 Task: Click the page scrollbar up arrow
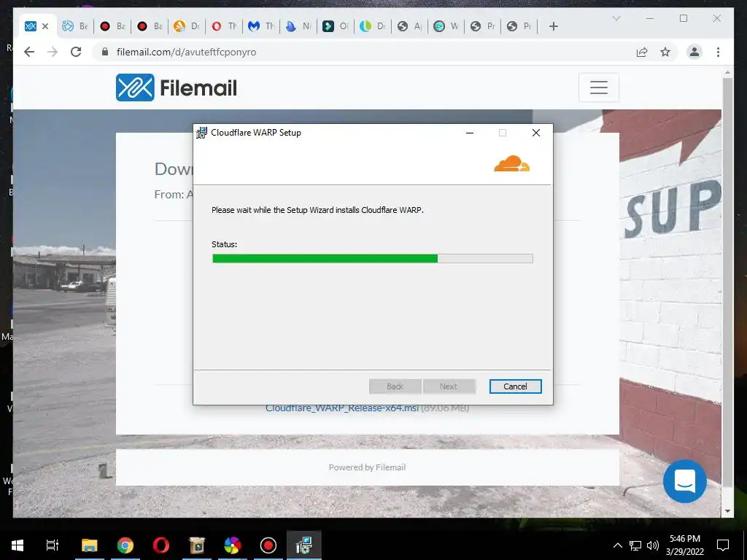click(x=727, y=73)
